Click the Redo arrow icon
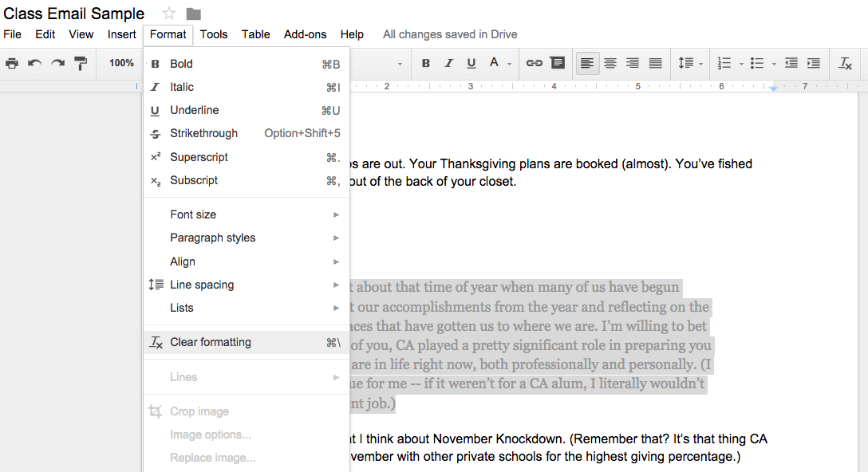This screenshot has height=472, width=868. click(57, 63)
